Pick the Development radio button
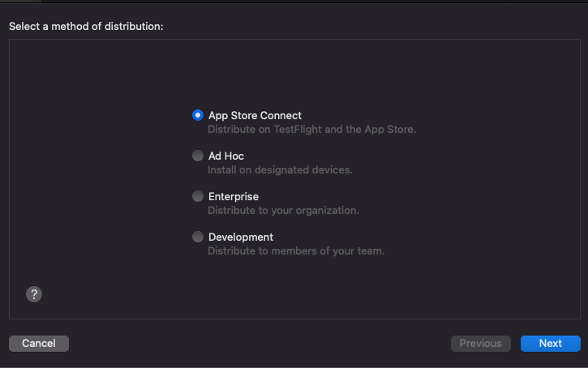 (x=198, y=237)
